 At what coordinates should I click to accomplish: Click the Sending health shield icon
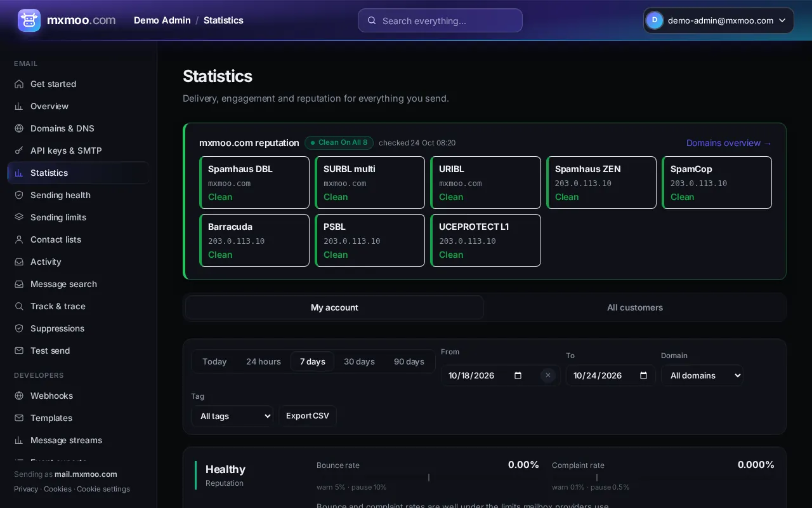click(x=19, y=195)
